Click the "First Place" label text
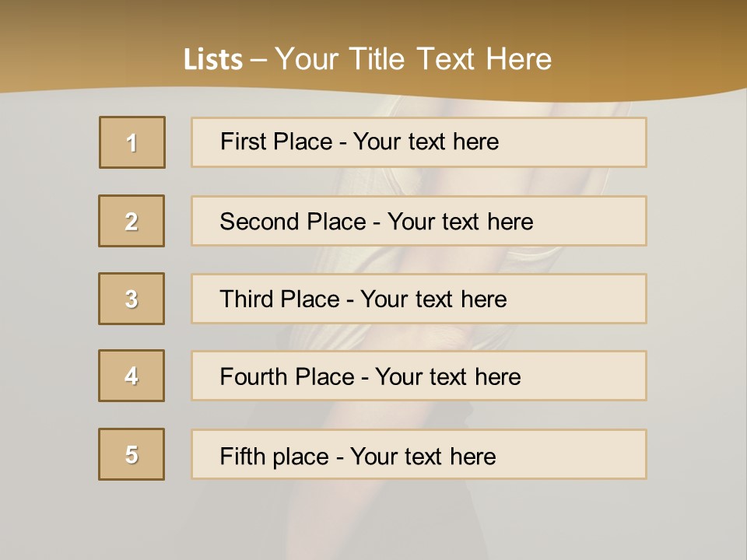The height and width of the screenshot is (560, 747). tap(277, 142)
